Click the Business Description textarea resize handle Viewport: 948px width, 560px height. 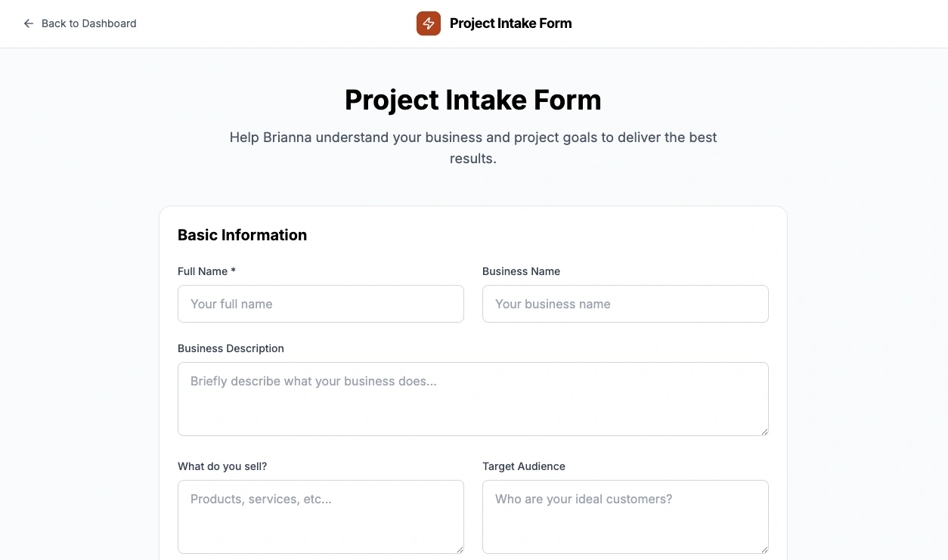[x=764, y=432]
